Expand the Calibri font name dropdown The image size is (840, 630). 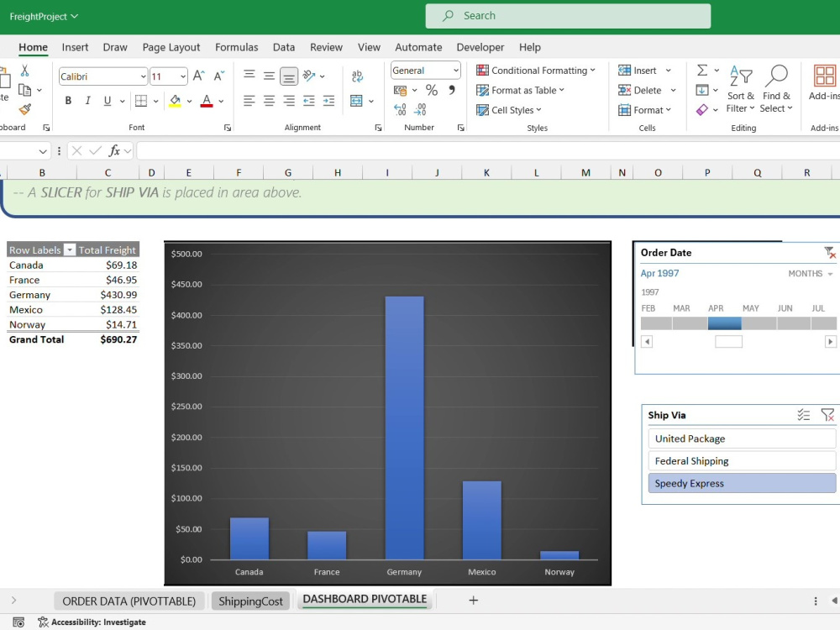click(x=143, y=76)
